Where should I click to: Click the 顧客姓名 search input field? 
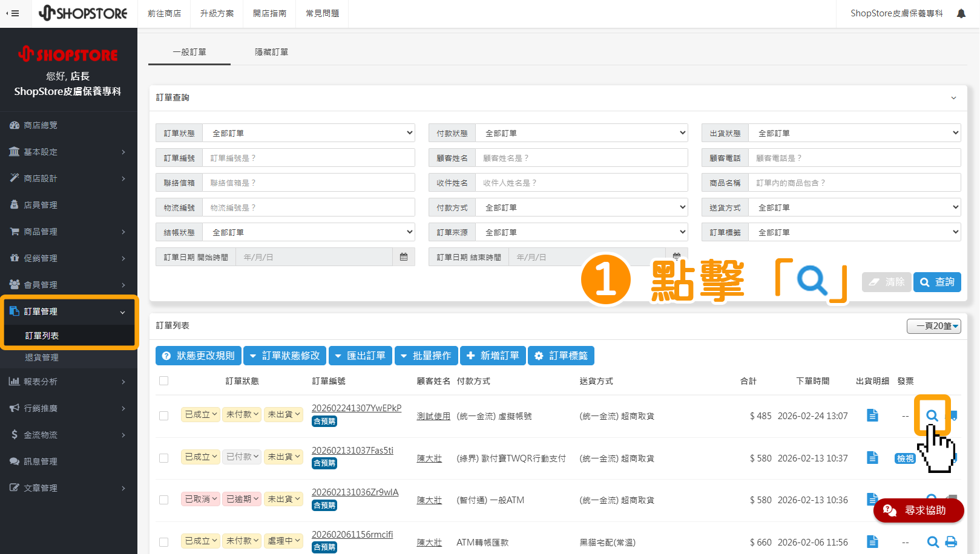coord(581,157)
